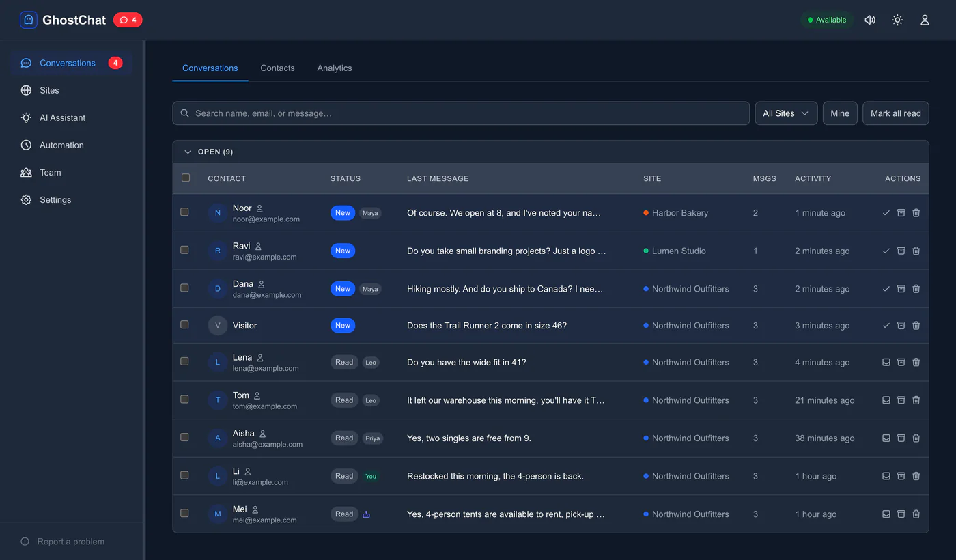Viewport: 956px width, 560px height.
Task: Open the Team section in sidebar
Action: (71, 172)
